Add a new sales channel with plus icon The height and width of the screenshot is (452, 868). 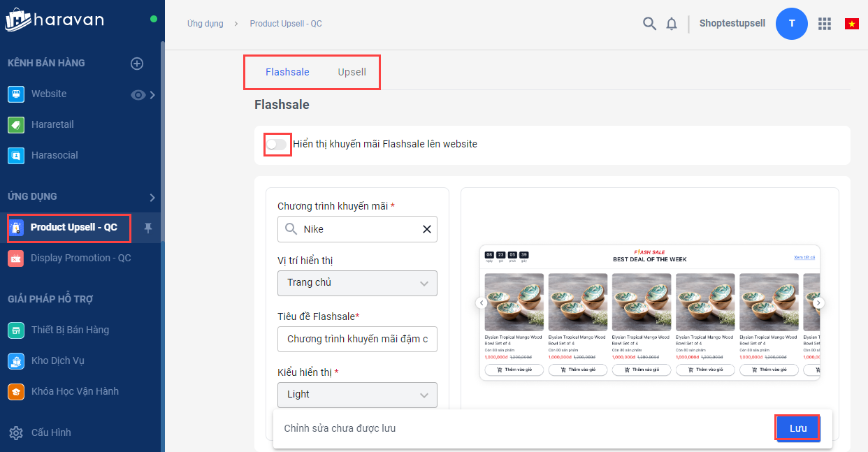click(137, 64)
